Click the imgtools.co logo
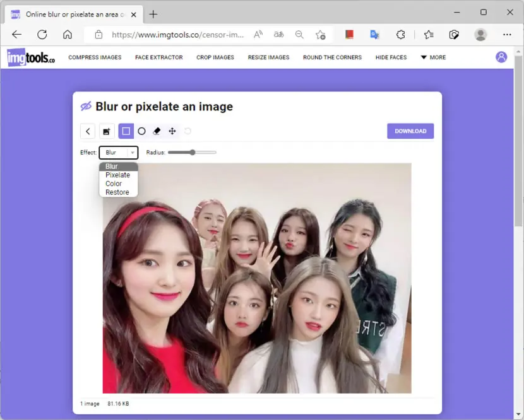524x420 pixels. coord(31,57)
